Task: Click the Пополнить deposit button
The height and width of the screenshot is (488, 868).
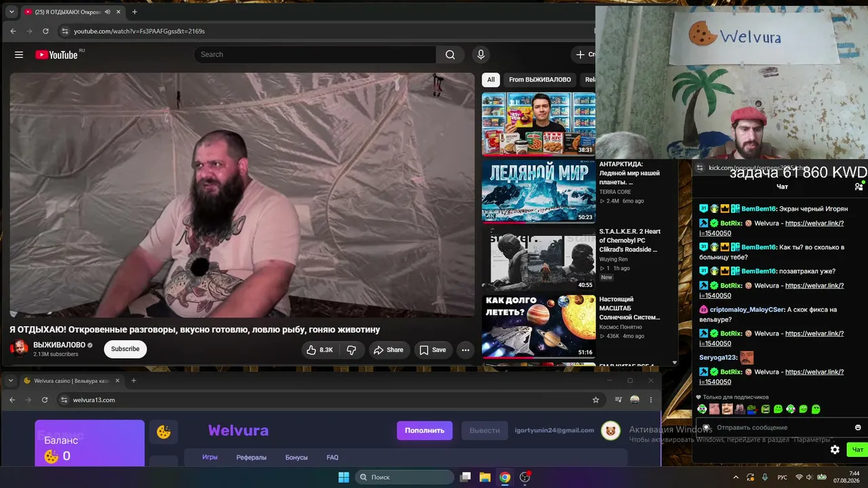Action: pyautogui.click(x=425, y=430)
